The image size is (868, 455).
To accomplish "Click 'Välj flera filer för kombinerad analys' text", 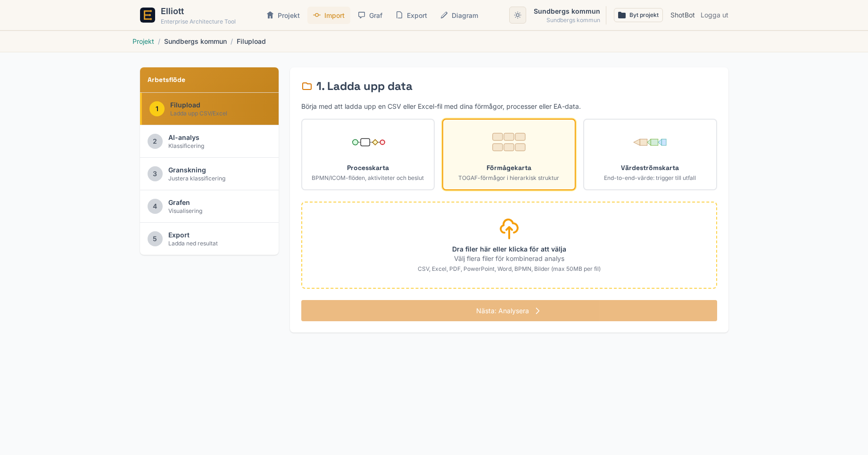I will [x=509, y=259].
